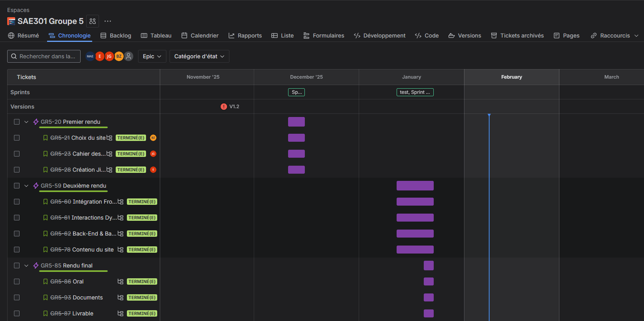
Task: Open the GR5-78 Contenu du site ticket
Action: [x=93, y=250]
